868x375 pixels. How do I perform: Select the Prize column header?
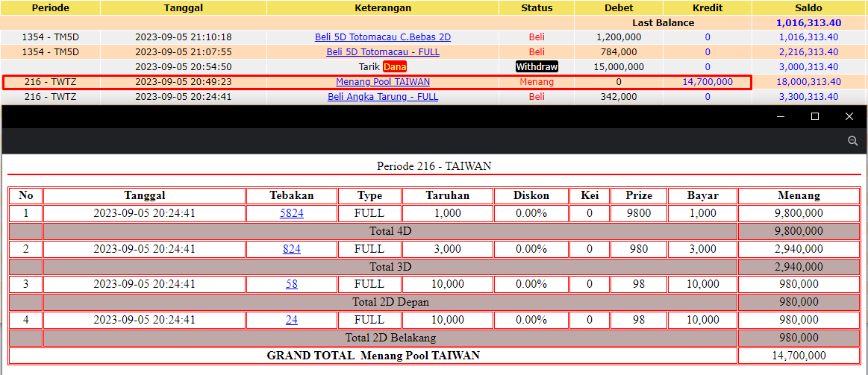point(639,196)
